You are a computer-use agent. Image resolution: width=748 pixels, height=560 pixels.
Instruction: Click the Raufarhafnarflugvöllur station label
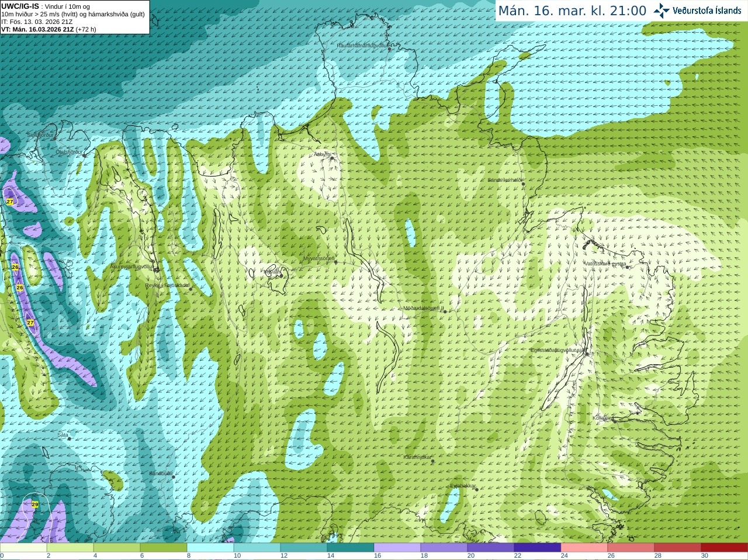pos(362,45)
